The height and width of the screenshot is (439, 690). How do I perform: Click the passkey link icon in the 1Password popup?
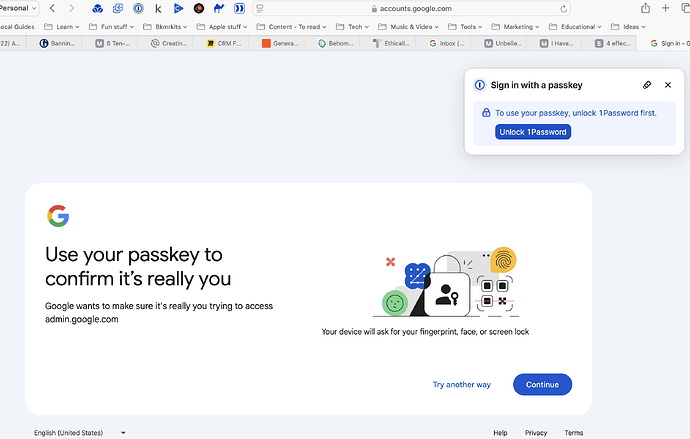[647, 85]
